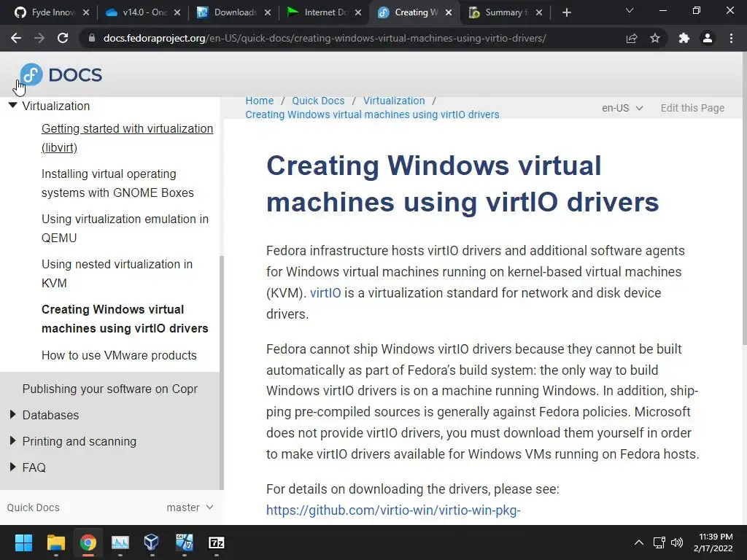Close the Downloads tab
Image resolution: width=747 pixels, height=560 pixels.
point(268,12)
